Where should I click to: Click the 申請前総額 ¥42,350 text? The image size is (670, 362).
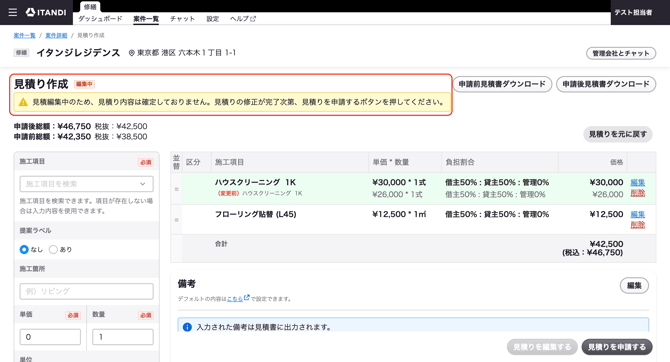click(x=53, y=136)
